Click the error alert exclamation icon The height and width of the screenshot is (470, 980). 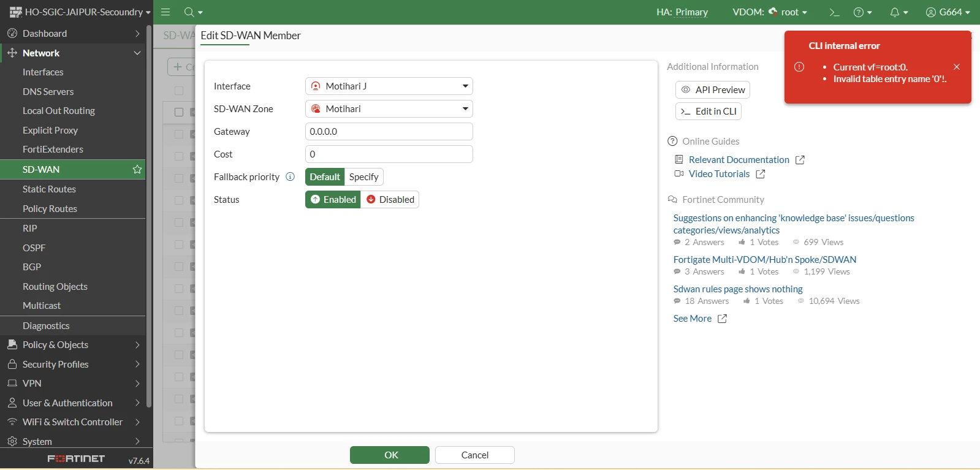[x=799, y=67]
